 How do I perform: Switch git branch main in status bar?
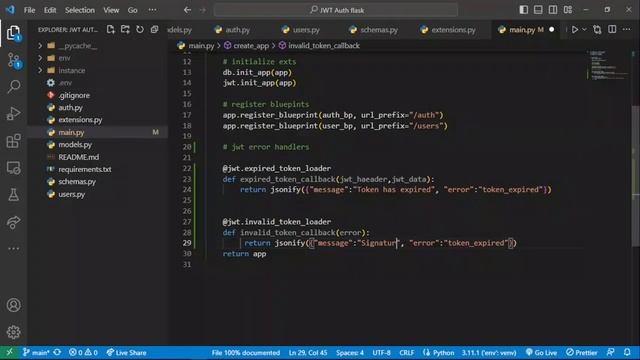(x=36, y=352)
